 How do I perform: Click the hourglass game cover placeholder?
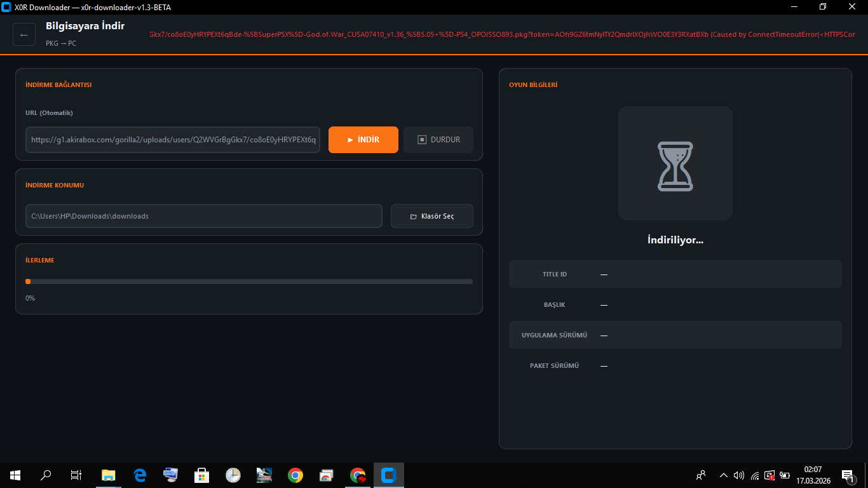tap(675, 163)
